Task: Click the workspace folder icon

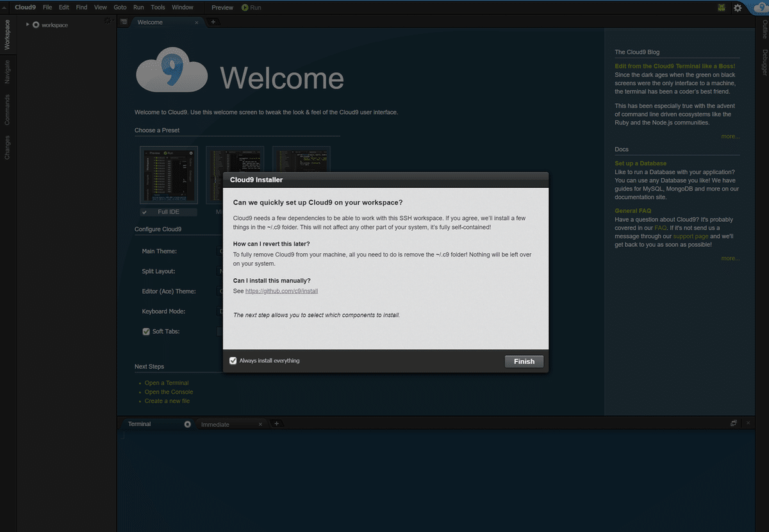Action: (36, 25)
